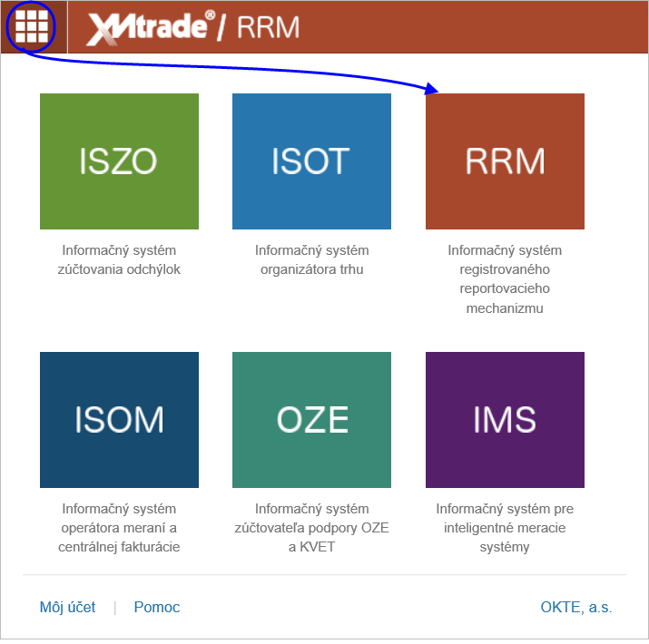Open the blue ISOT tile

pos(311,161)
